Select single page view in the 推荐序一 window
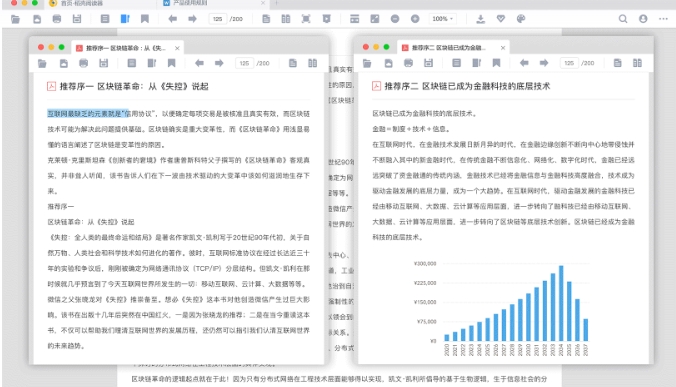Image resolution: width=676 pixels, height=387 pixels. coord(293,63)
